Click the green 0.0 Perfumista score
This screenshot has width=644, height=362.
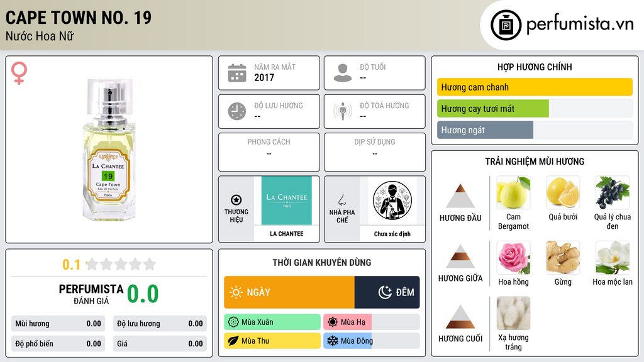(x=143, y=294)
